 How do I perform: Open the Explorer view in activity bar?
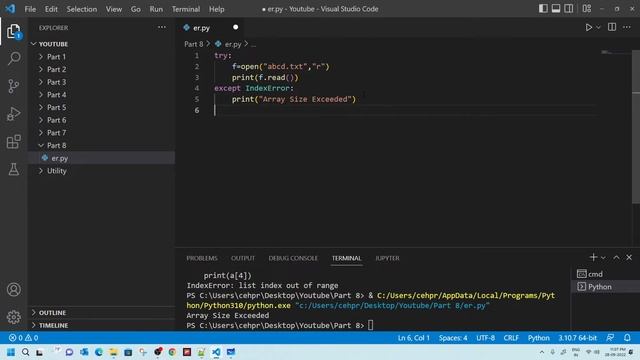(x=13, y=31)
